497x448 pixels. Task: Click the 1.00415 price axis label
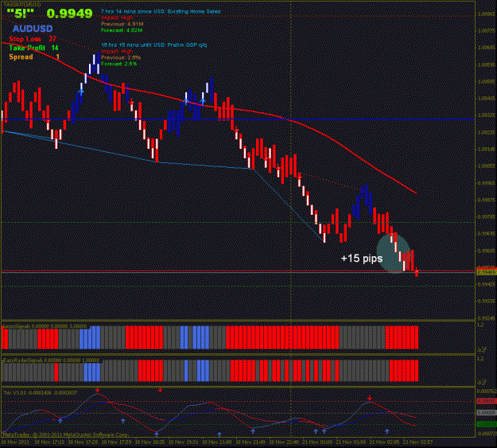[x=487, y=99]
